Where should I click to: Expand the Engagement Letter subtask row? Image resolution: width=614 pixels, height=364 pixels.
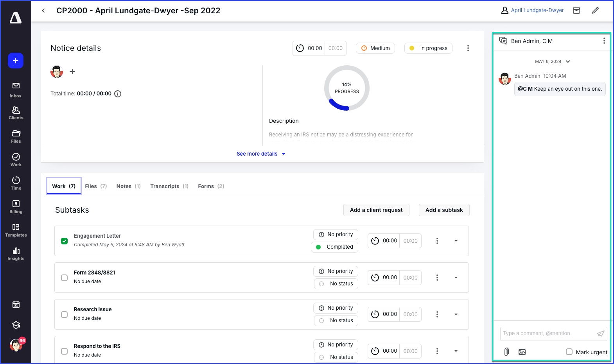click(456, 241)
